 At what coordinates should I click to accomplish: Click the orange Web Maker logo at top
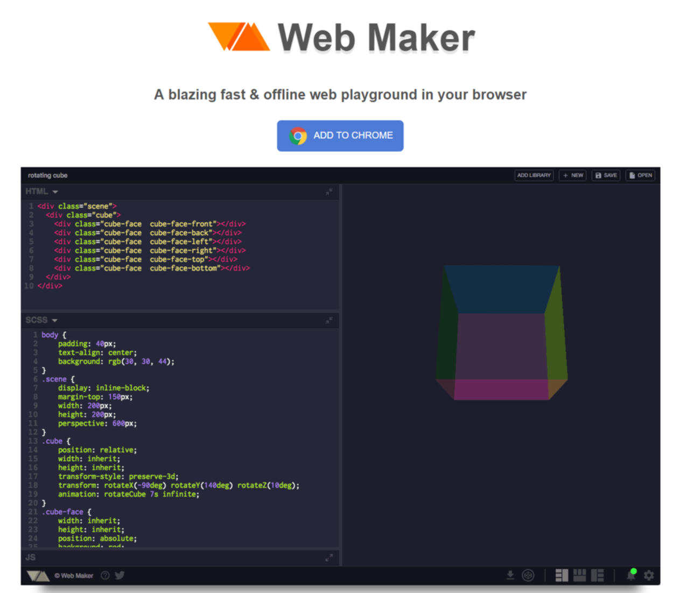pos(239,37)
